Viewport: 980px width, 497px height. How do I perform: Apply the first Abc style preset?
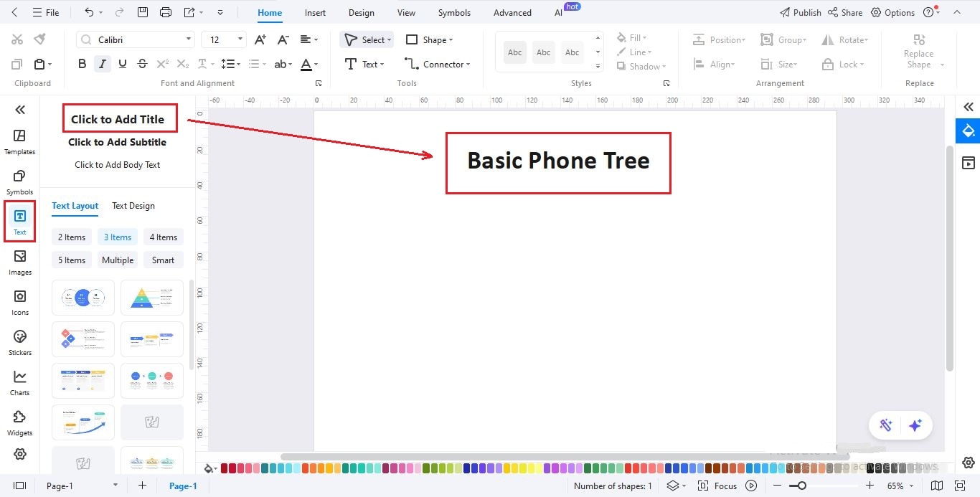click(x=514, y=52)
